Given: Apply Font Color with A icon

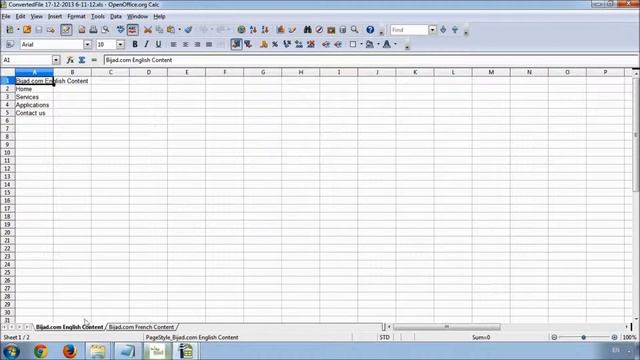Looking at the screenshot, I should (x=387, y=44).
